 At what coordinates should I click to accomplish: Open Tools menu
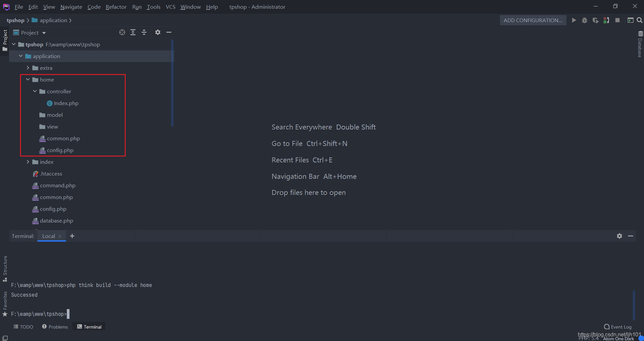click(x=153, y=7)
